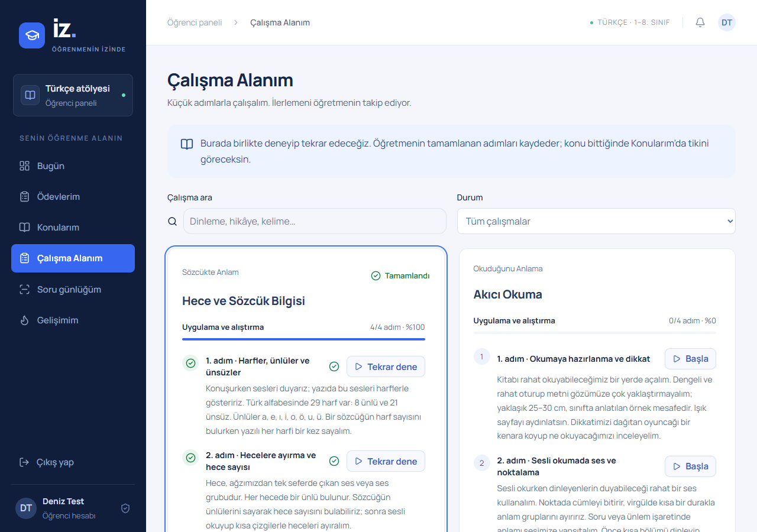This screenshot has height=532, width=757.
Task: Click the Hece ve Sözcük Bilgisi progress bar
Action: pyautogui.click(x=303, y=339)
